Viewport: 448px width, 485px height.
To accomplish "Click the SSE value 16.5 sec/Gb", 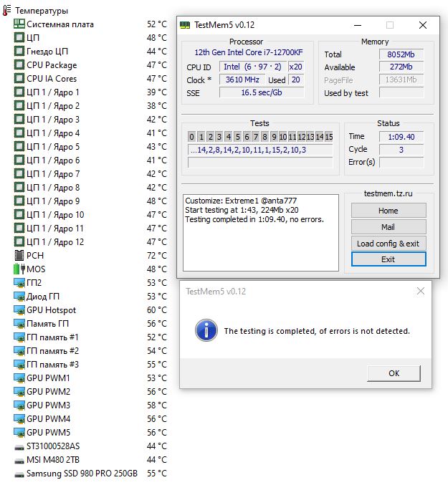I will pyautogui.click(x=262, y=92).
